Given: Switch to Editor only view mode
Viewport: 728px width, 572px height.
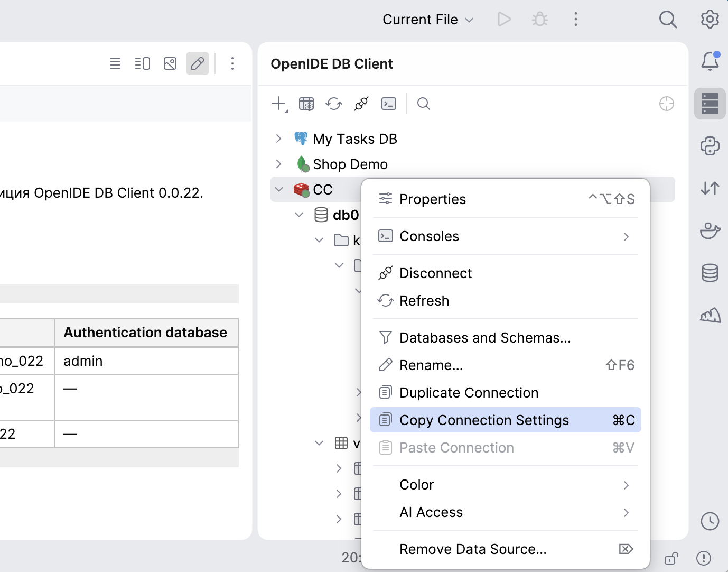Looking at the screenshot, I should click(115, 63).
